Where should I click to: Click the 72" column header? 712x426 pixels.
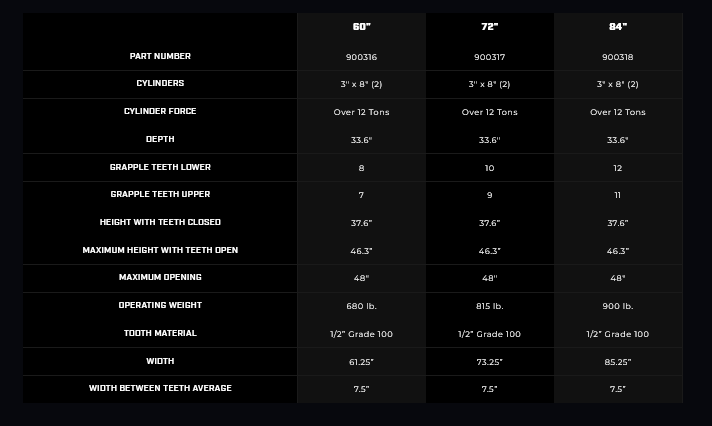pos(489,27)
